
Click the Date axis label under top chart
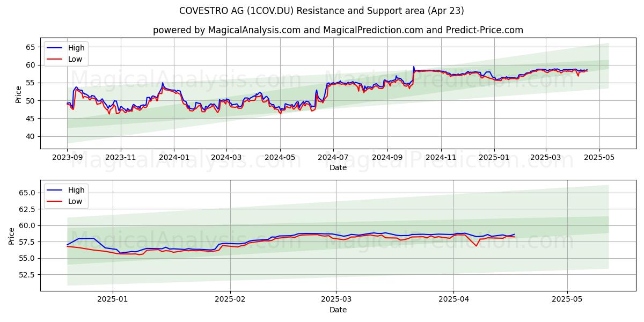pyautogui.click(x=338, y=167)
